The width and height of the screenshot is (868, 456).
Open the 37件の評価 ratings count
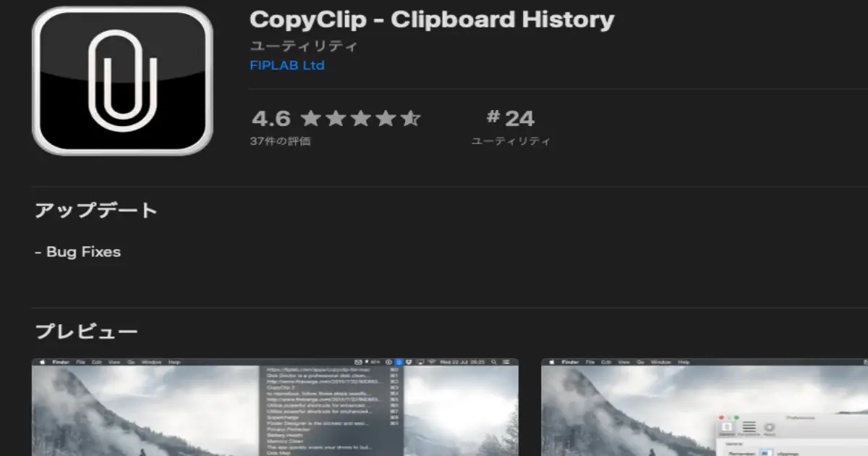click(281, 141)
